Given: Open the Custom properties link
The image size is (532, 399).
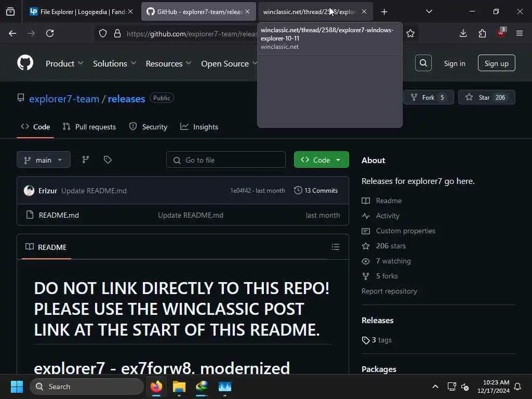Looking at the screenshot, I should (405, 231).
